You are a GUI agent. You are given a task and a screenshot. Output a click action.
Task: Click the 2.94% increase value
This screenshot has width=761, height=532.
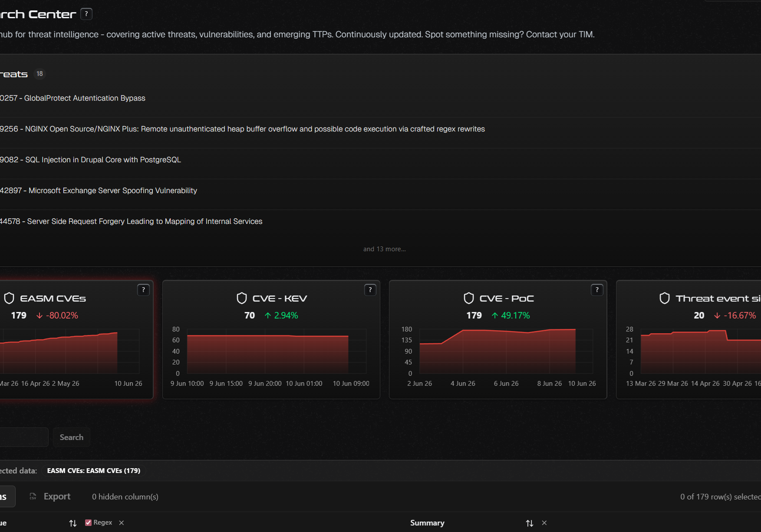click(x=281, y=315)
